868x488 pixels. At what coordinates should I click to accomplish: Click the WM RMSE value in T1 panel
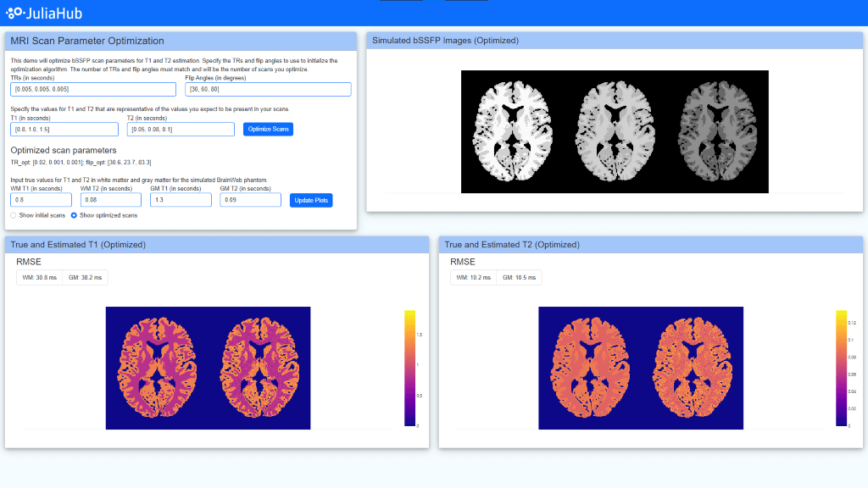click(41, 277)
